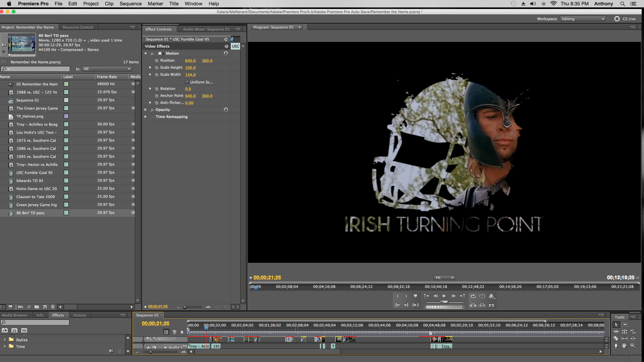Click the Lift button in Program monitor
Screen dimensions: 644x362
(473, 305)
